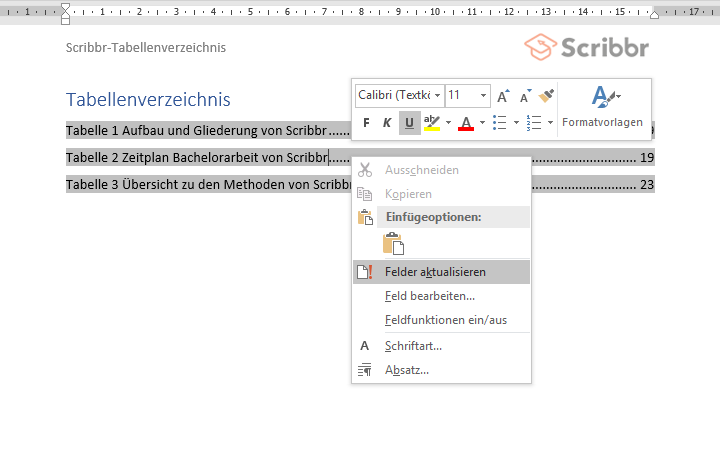Activate the format painter brush
The width and height of the screenshot is (720, 450).
pos(546,96)
